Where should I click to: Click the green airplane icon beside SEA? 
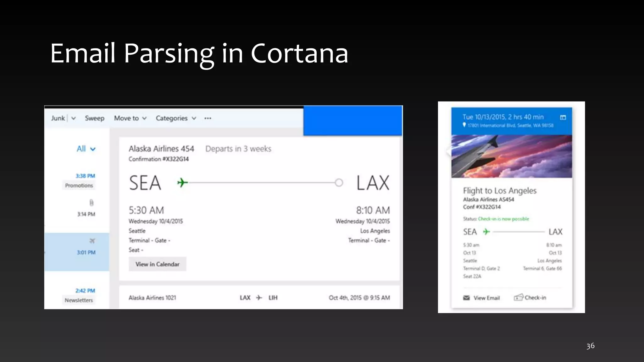(182, 183)
